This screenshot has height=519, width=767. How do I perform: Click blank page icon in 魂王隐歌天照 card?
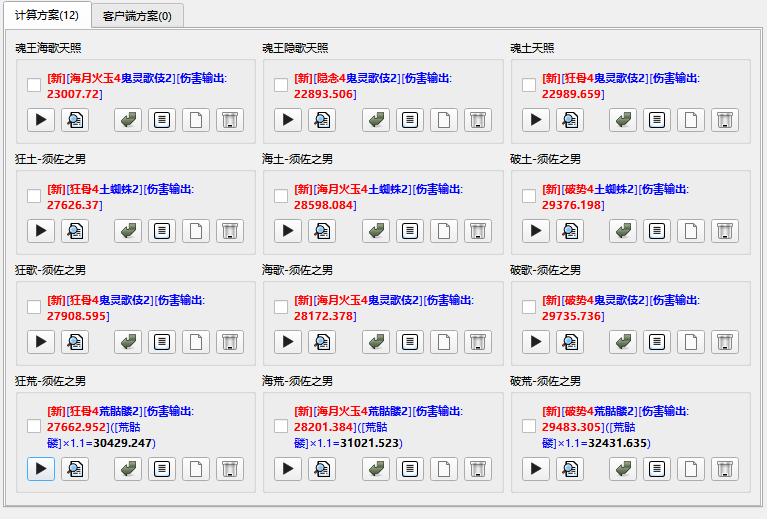444,120
